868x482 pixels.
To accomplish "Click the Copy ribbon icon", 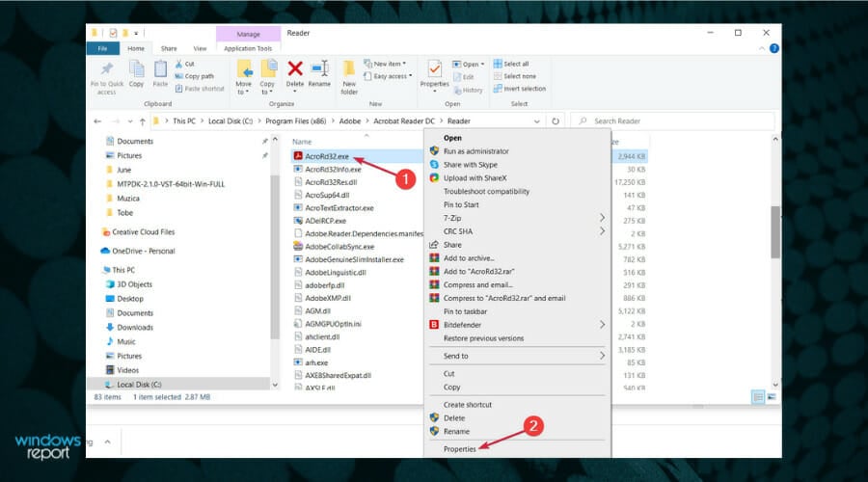I will click(x=136, y=74).
